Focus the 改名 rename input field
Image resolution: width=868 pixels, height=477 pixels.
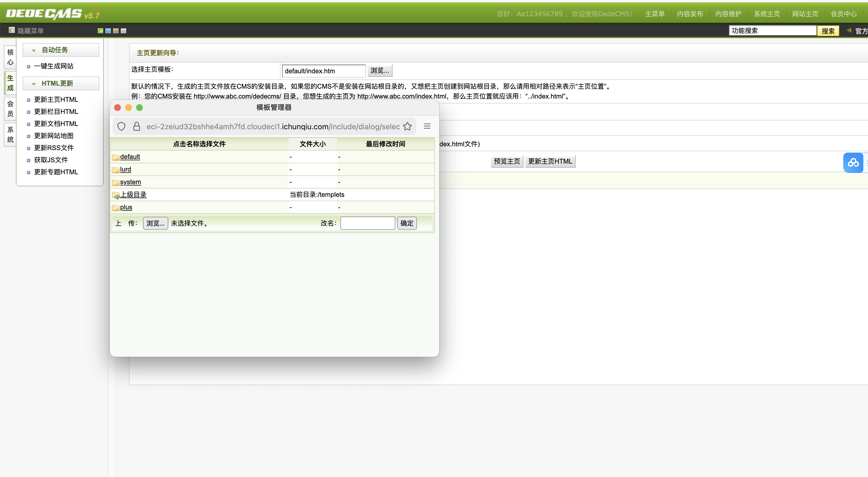click(367, 223)
